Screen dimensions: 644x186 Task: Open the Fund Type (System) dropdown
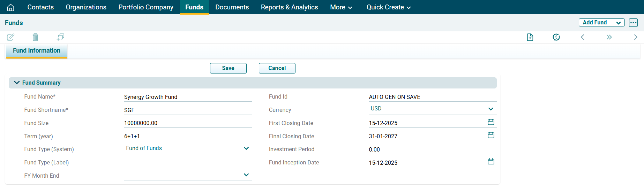(246, 148)
